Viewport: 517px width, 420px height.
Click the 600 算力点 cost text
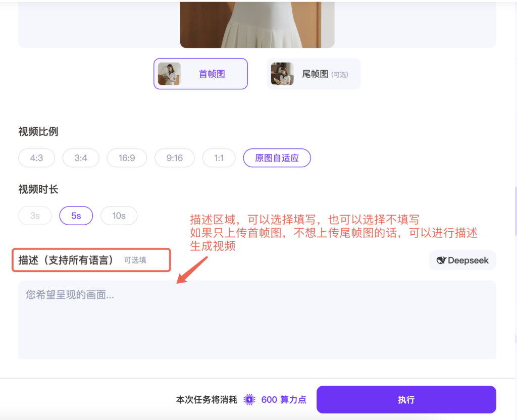(284, 400)
